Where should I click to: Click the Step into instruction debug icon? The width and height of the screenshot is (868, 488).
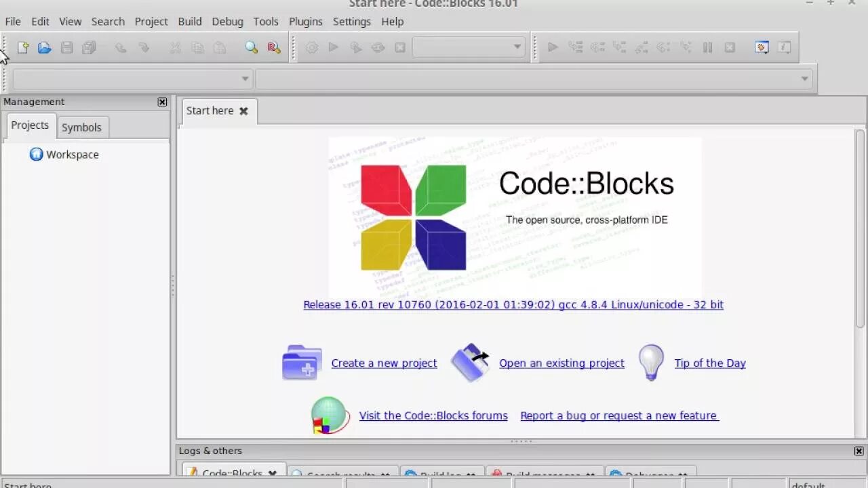(x=686, y=47)
